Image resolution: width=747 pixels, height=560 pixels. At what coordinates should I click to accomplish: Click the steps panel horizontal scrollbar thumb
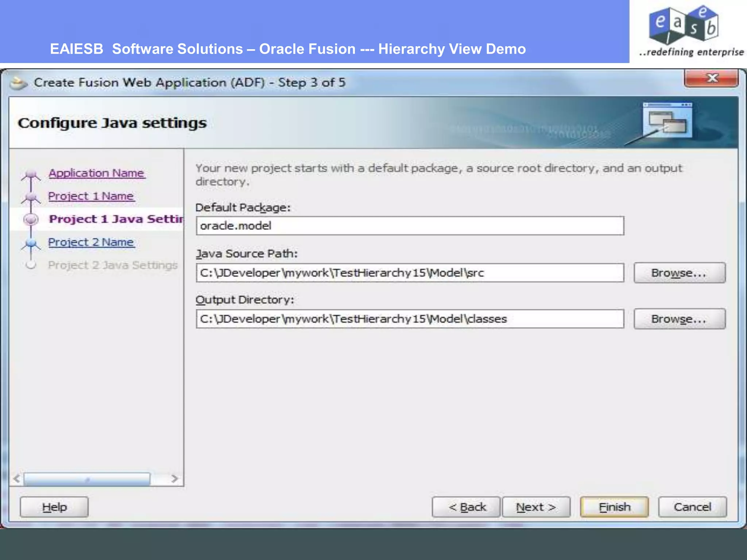click(x=87, y=479)
